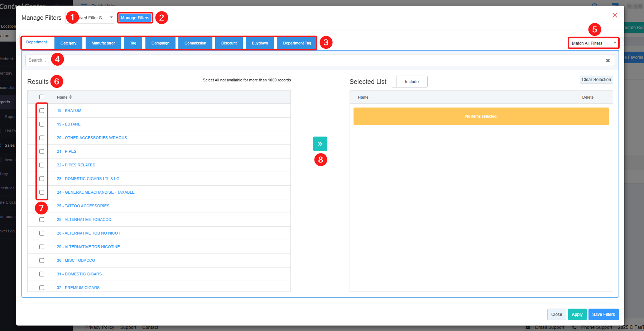The image size is (644, 331).
Task: Close the Manage Filters dialog with red X
Action: 615,15
